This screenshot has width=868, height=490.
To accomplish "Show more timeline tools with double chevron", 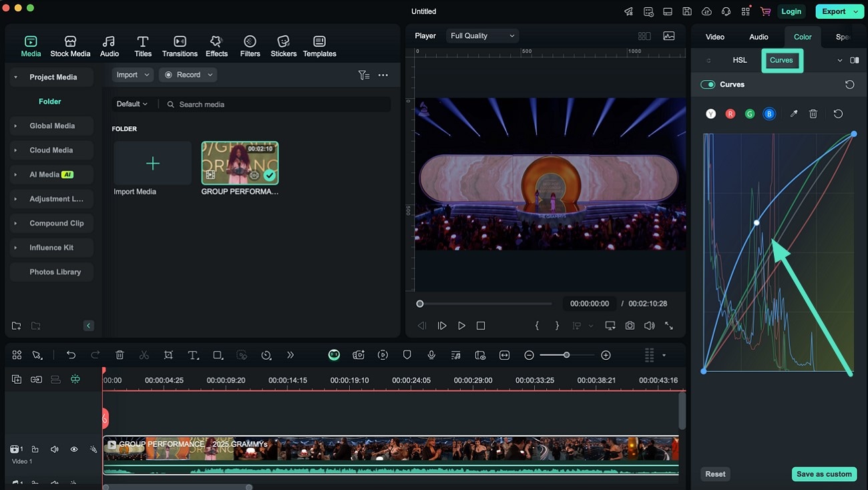I will click(x=290, y=355).
